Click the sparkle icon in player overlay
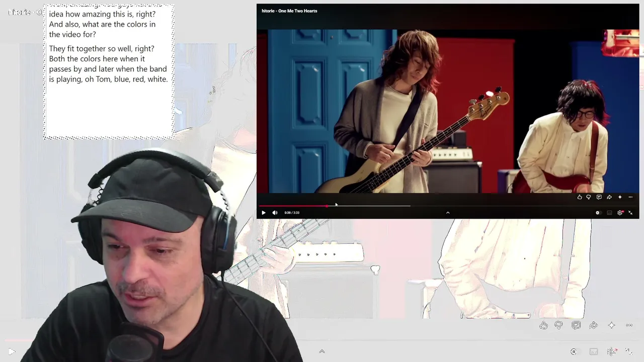The width and height of the screenshot is (644, 362). click(620, 197)
